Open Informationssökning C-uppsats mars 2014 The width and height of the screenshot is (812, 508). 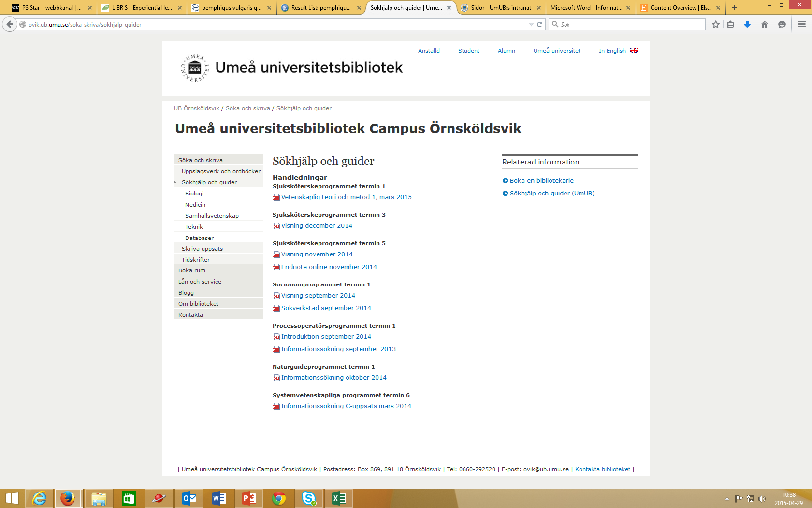346,406
